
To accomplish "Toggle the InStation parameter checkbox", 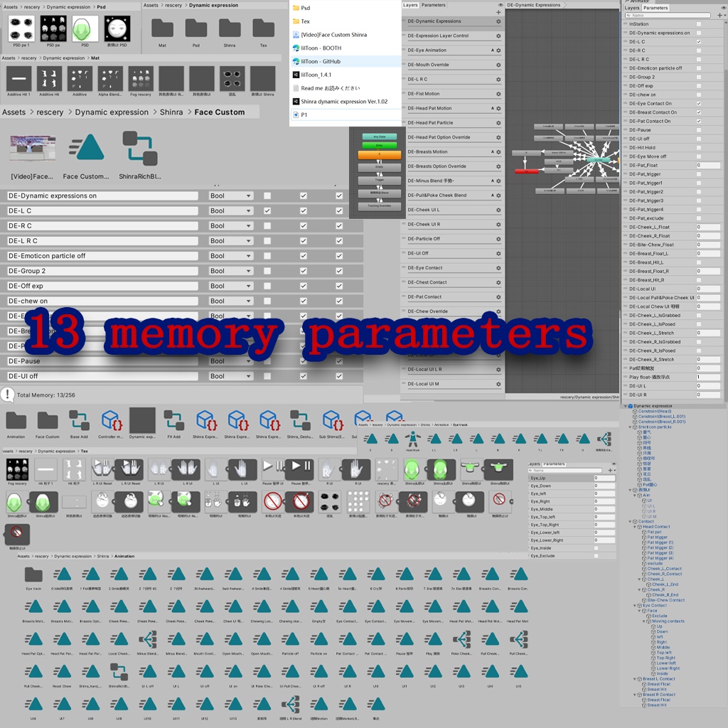I will 699,24.
